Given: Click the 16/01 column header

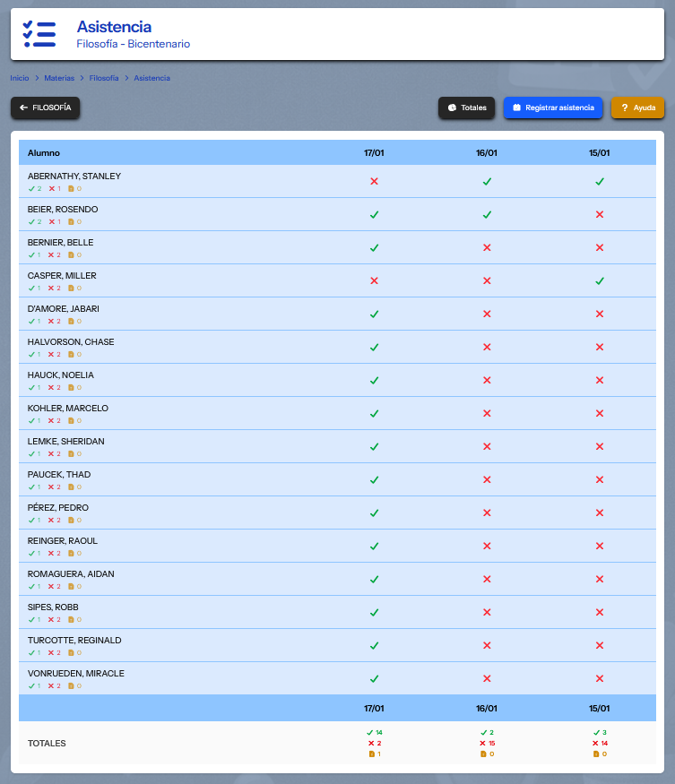Looking at the screenshot, I should coord(487,153).
